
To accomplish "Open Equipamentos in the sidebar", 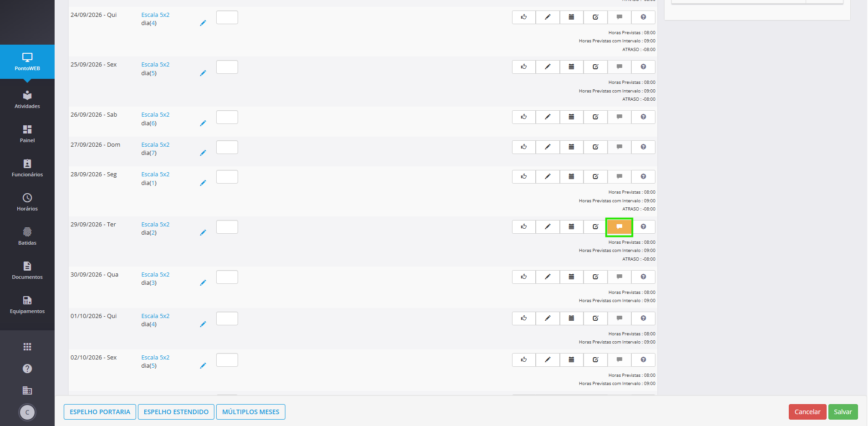I will 27,305.
